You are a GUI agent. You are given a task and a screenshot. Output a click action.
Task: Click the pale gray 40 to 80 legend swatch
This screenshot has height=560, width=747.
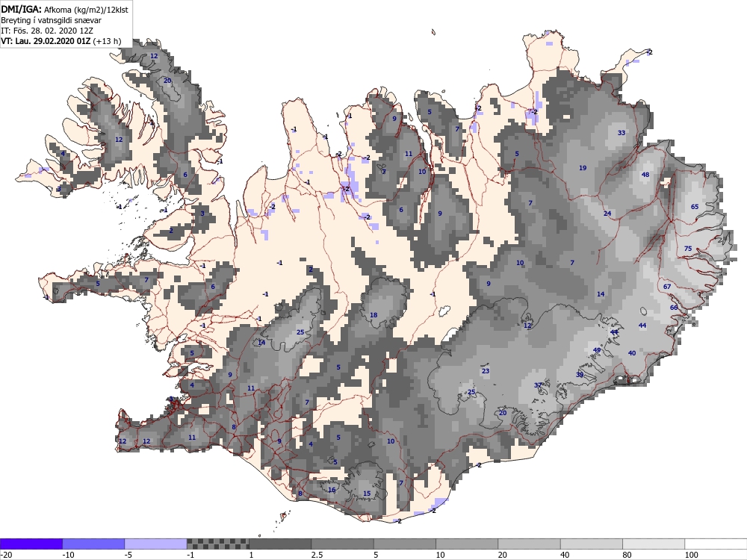(592, 544)
